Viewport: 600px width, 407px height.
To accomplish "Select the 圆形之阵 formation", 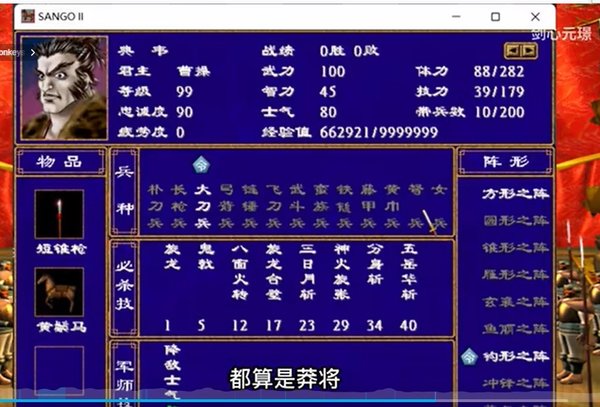I will click(515, 221).
